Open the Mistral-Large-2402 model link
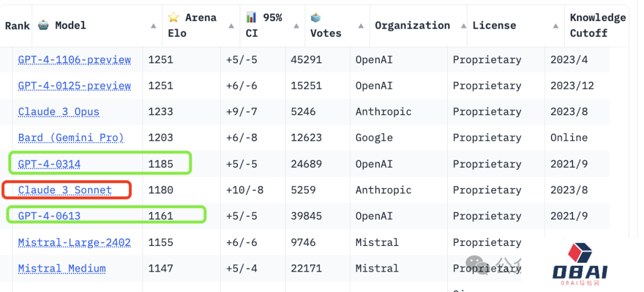This screenshot has height=292, width=644. pos(75,242)
